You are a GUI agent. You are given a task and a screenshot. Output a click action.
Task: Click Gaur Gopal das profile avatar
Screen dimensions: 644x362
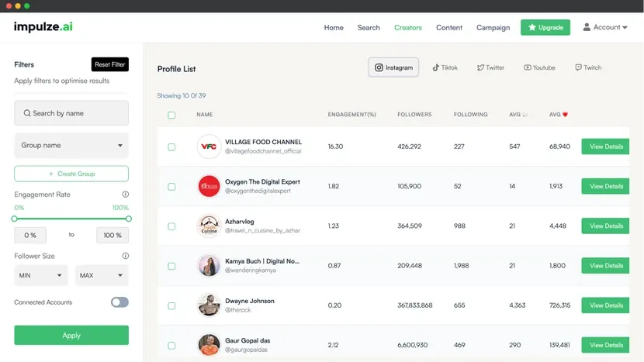(209, 345)
